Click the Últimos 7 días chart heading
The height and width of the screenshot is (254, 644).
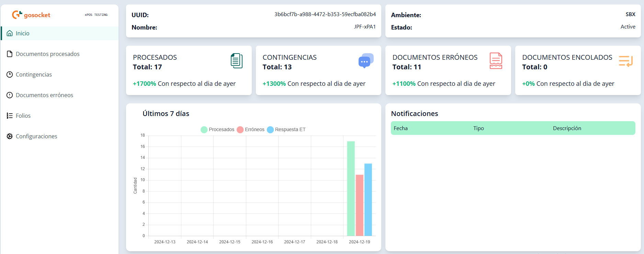166,114
